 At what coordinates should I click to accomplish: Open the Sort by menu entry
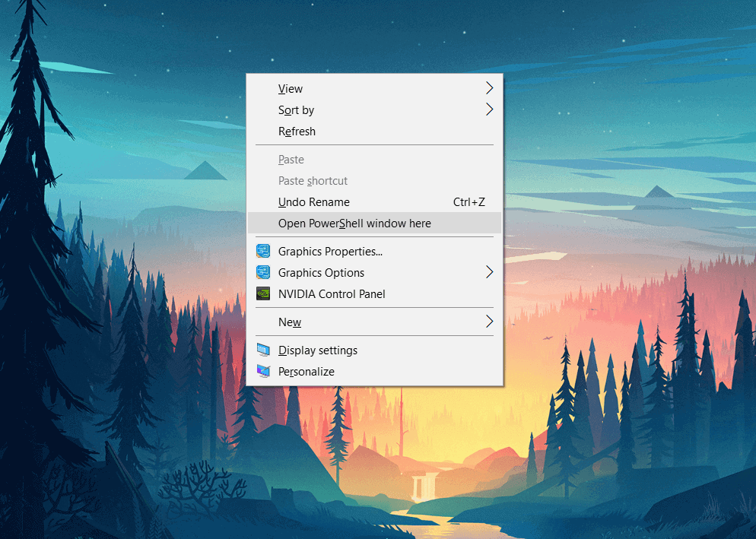(x=374, y=110)
